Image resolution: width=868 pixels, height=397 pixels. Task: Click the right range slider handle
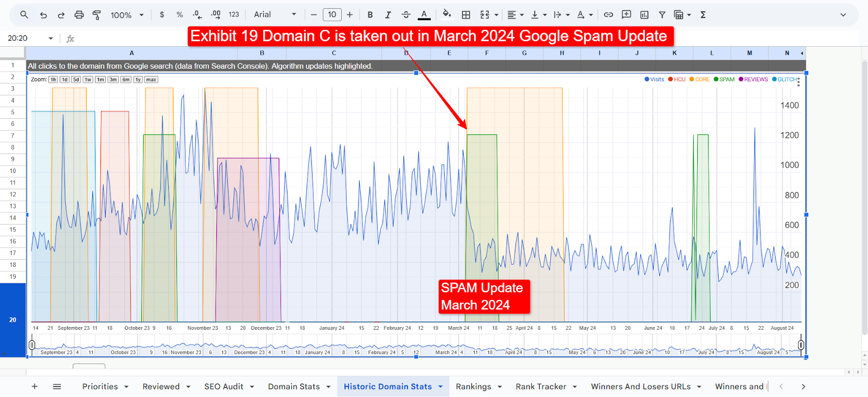point(801,345)
